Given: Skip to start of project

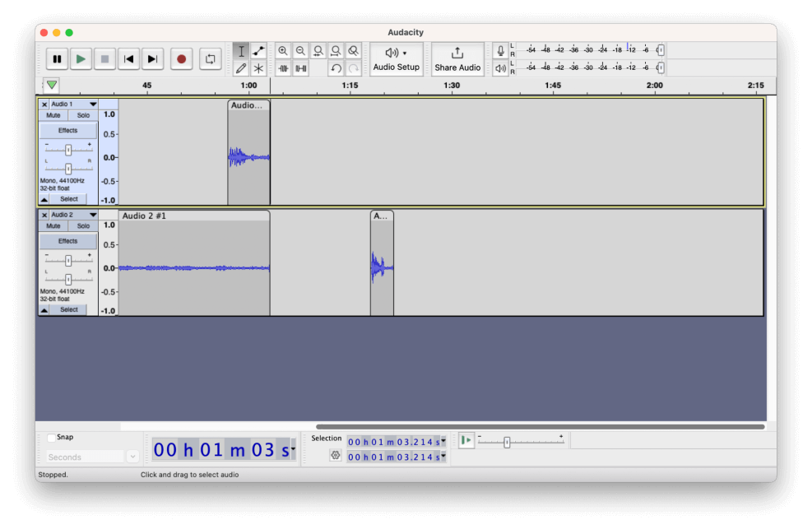Looking at the screenshot, I should click(x=128, y=59).
